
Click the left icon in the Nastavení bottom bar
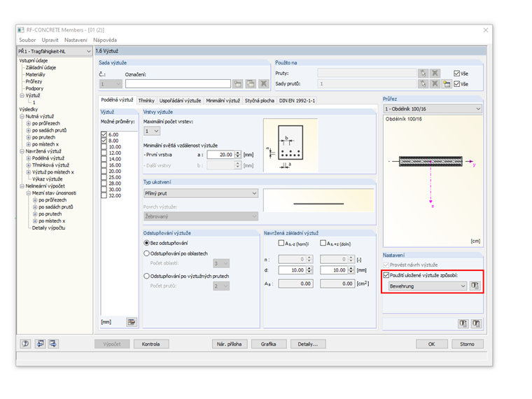coord(463,323)
